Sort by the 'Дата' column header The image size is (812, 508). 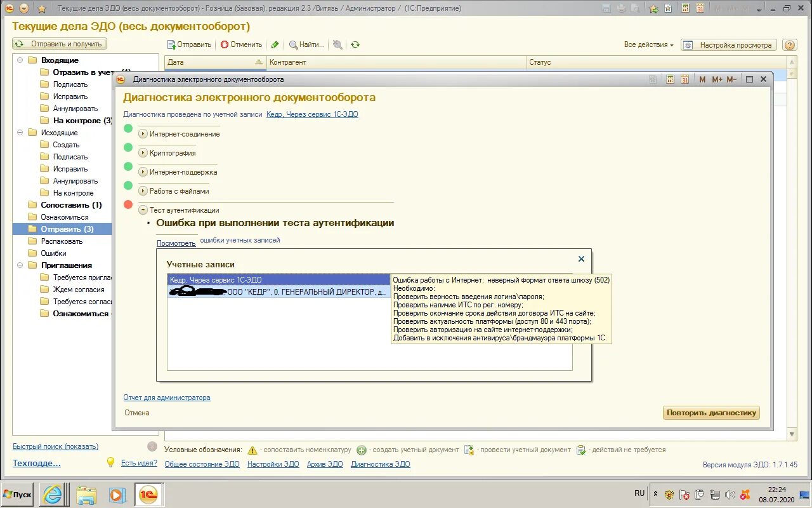tap(215, 62)
